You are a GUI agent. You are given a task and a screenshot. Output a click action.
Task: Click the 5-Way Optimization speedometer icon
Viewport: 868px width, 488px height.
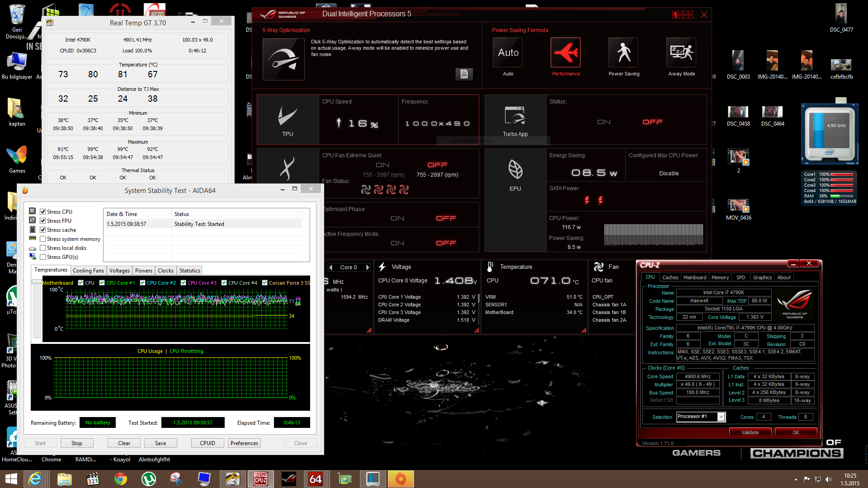[283, 59]
